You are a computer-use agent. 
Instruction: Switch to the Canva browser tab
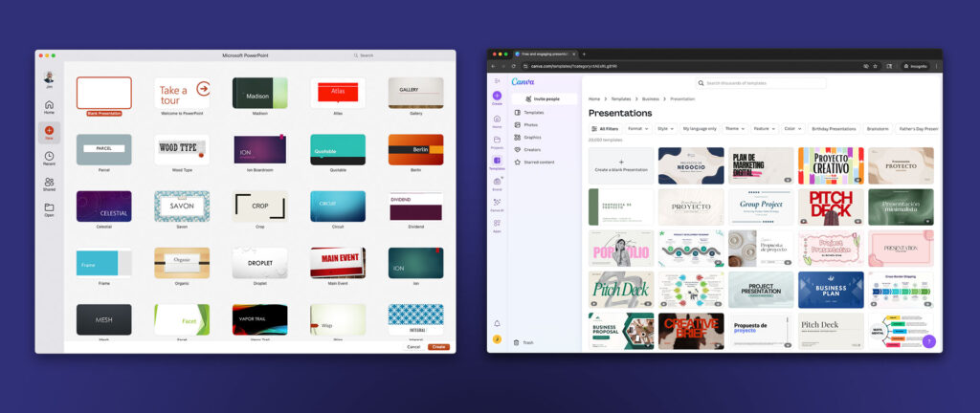click(x=545, y=54)
